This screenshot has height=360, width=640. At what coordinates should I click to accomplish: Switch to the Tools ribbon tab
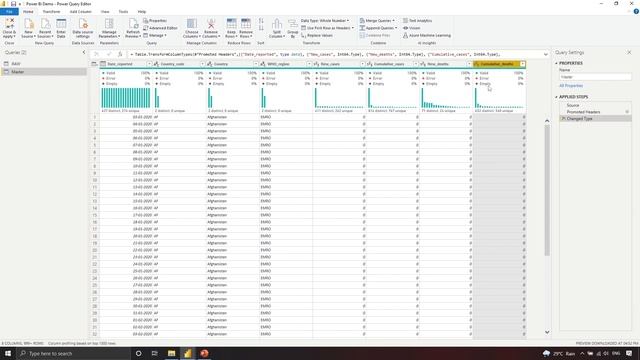[123, 11]
